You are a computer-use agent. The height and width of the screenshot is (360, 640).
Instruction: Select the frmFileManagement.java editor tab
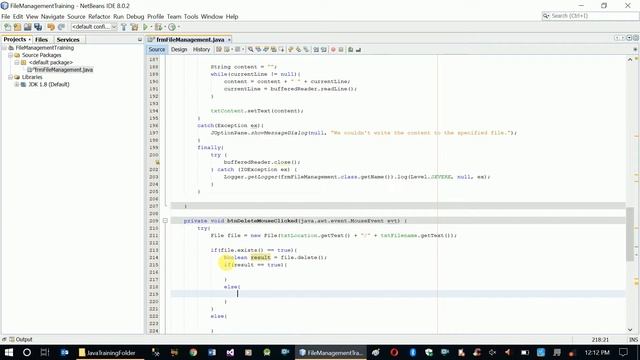coord(190,40)
